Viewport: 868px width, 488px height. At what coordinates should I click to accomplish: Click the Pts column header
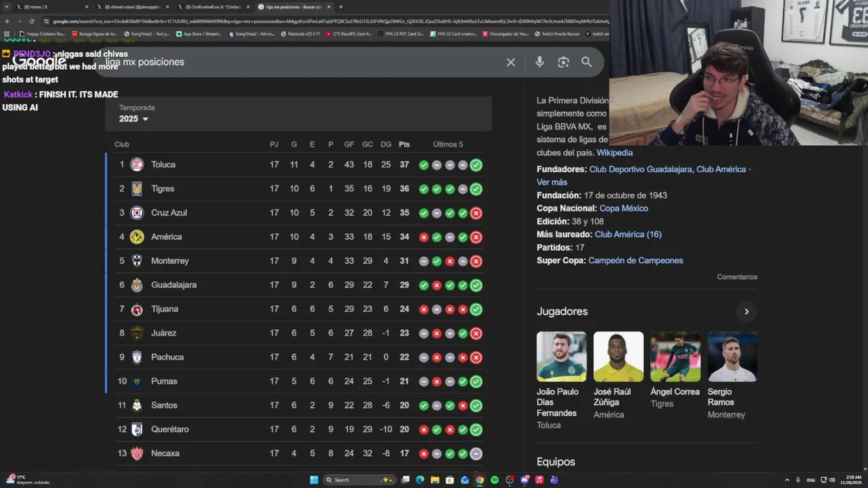[x=404, y=144]
